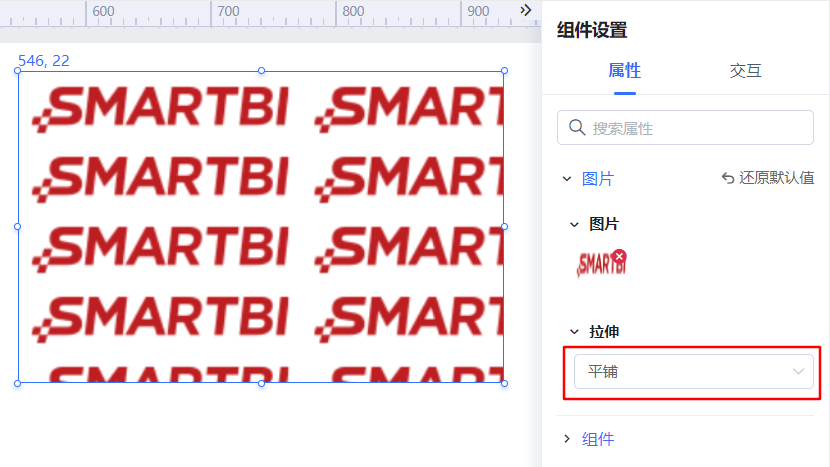
Task: Expand the 组件 section
Action: (567, 439)
